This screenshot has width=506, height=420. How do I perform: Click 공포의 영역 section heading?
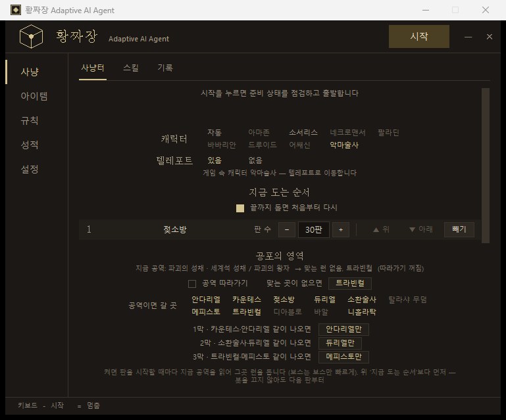click(x=280, y=256)
